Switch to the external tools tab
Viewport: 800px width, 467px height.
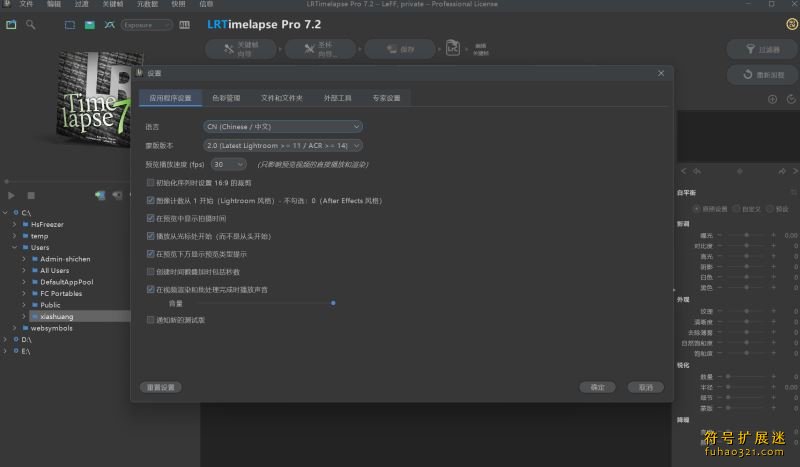click(337, 98)
